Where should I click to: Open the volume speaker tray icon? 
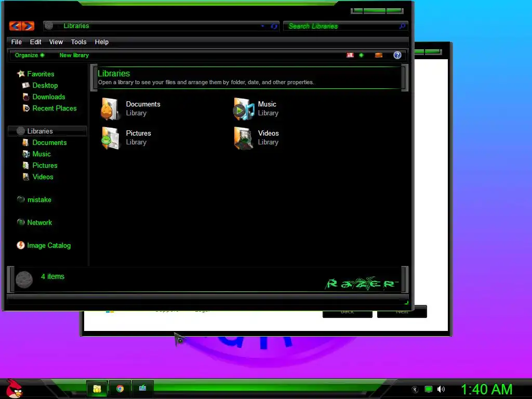[x=441, y=390]
